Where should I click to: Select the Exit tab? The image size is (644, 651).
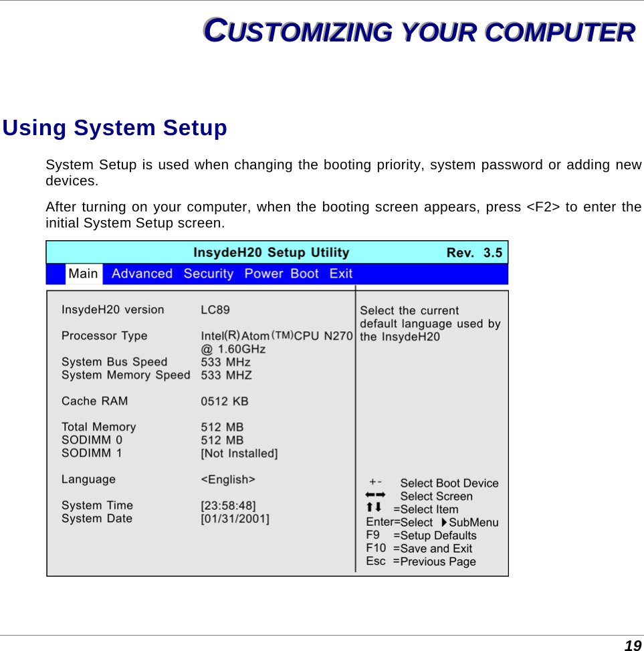340,274
